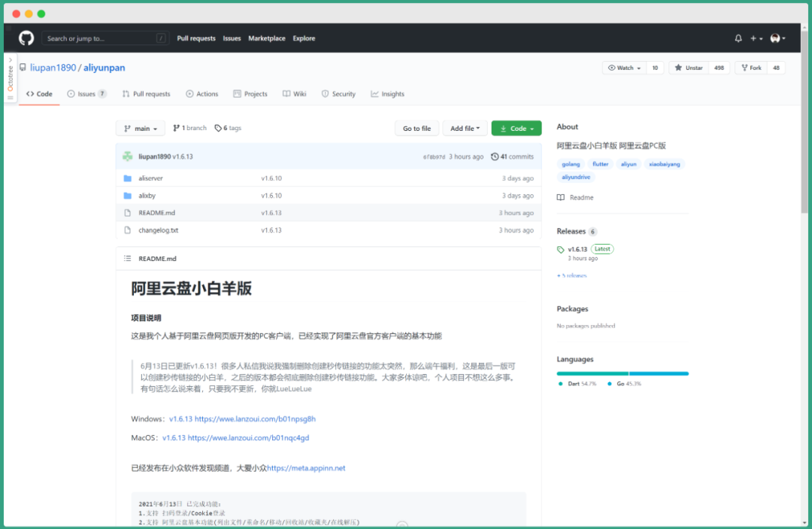View the 48 forks count
Screen dimensions: 812x529
pyautogui.click(x=776, y=68)
